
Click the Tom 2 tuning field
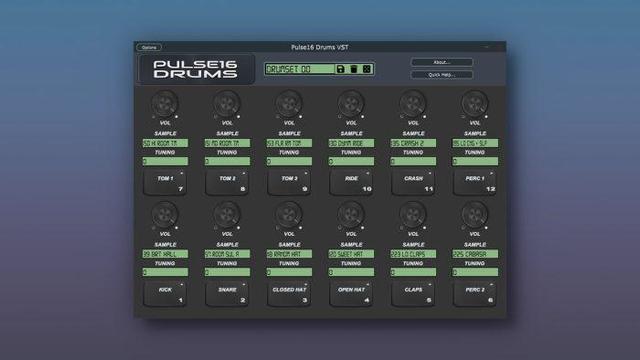coord(227,161)
